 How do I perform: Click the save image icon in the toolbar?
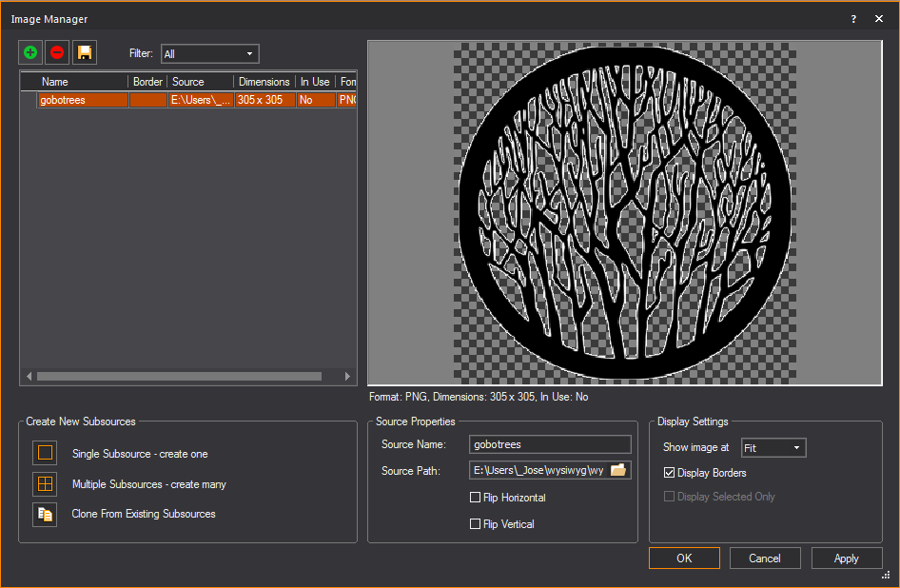(x=84, y=52)
